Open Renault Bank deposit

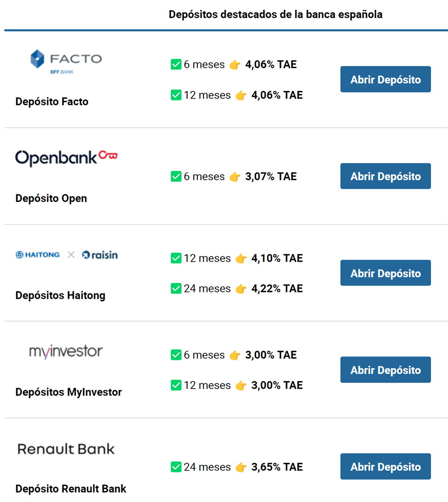coord(385,467)
